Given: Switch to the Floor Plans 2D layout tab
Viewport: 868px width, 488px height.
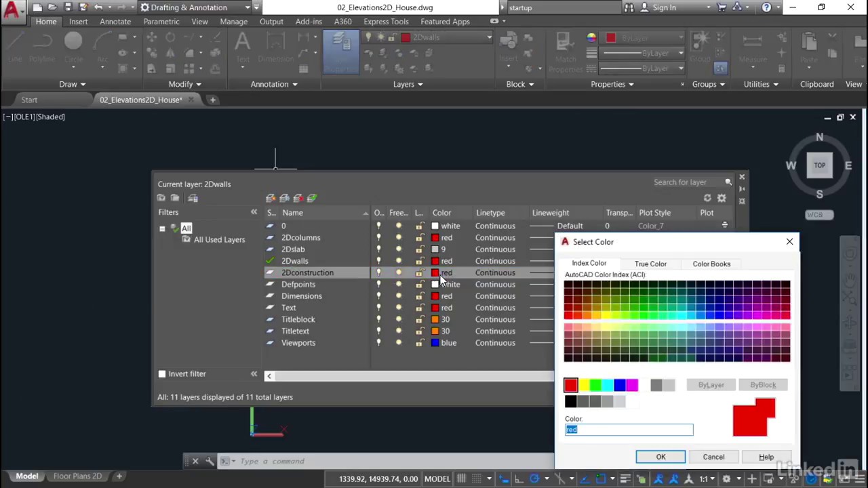Looking at the screenshot, I should (77, 476).
